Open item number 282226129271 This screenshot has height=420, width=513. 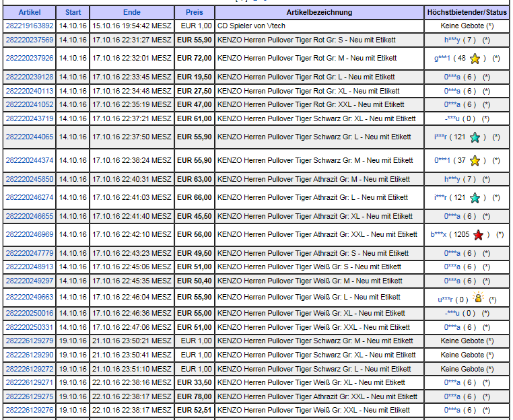click(x=30, y=383)
